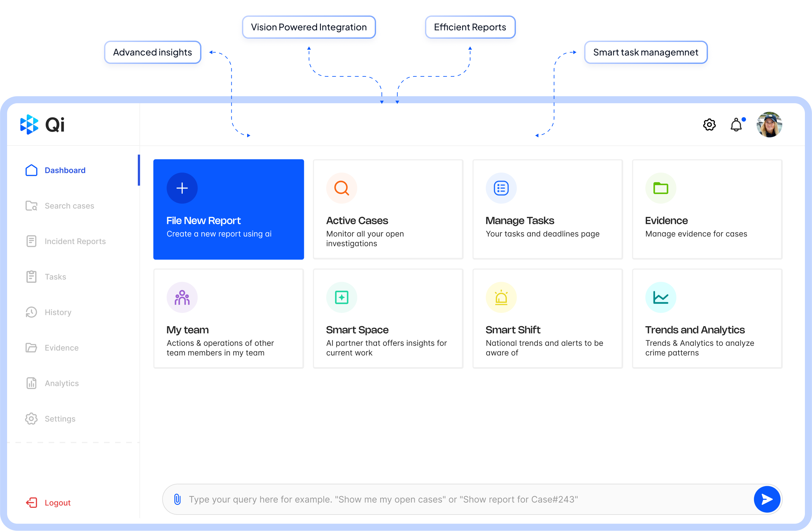Click the settings gear icon in header
812x531 pixels.
tap(709, 125)
